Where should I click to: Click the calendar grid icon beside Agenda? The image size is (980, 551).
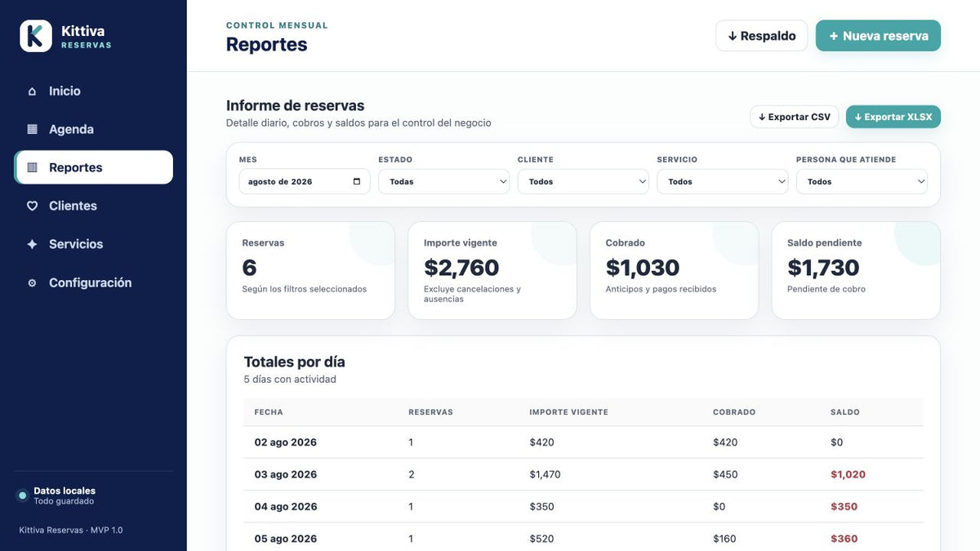32,130
